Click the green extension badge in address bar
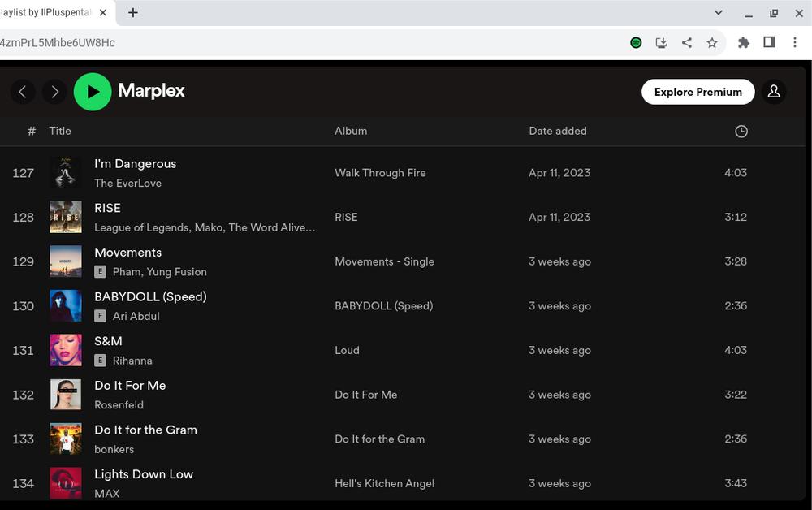812x510 pixels. (x=636, y=41)
